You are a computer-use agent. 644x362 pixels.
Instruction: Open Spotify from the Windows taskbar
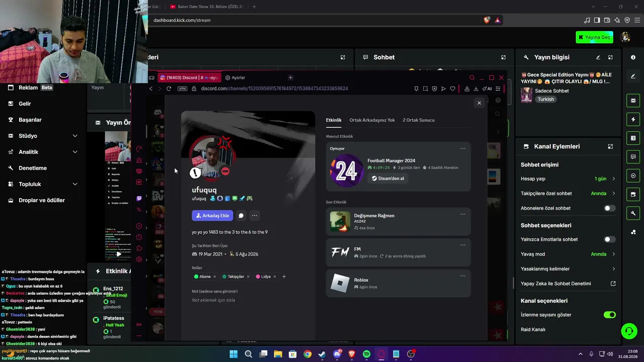point(367,354)
